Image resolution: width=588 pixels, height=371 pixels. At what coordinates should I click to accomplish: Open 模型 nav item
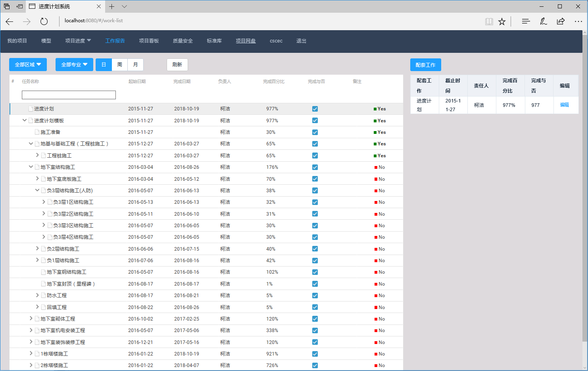pos(46,41)
